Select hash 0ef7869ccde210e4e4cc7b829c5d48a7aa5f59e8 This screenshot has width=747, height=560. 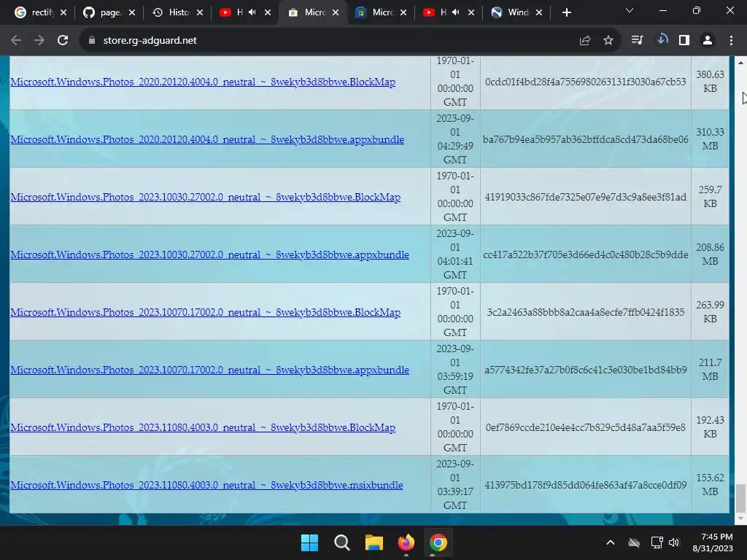[x=586, y=427]
